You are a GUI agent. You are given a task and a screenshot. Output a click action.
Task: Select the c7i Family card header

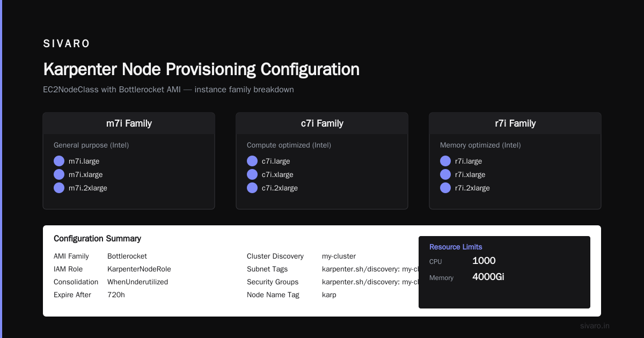(x=322, y=123)
